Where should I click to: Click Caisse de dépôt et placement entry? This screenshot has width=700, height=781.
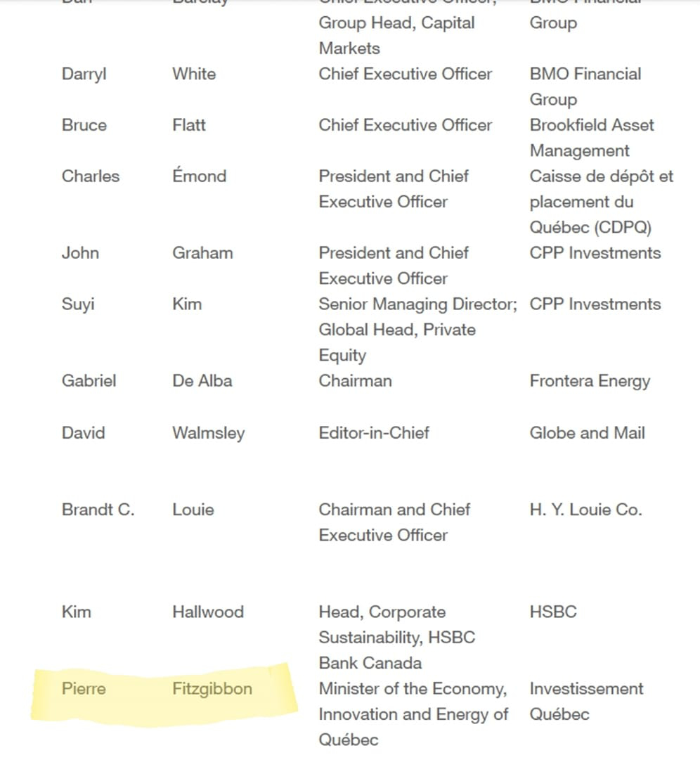[602, 202]
